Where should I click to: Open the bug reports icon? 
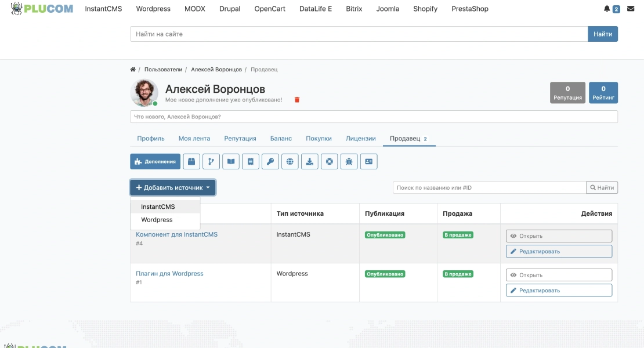click(349, 162)
